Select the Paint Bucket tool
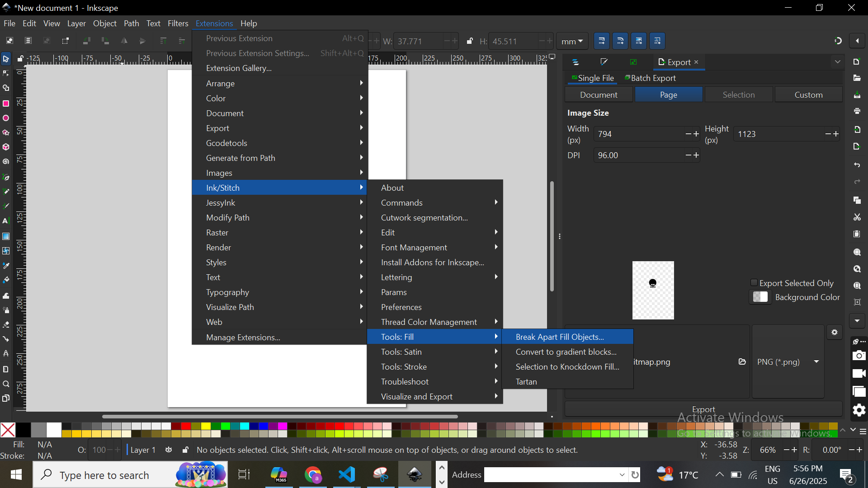This screenshot has width=868, height=488. click(x=6, y=280)
